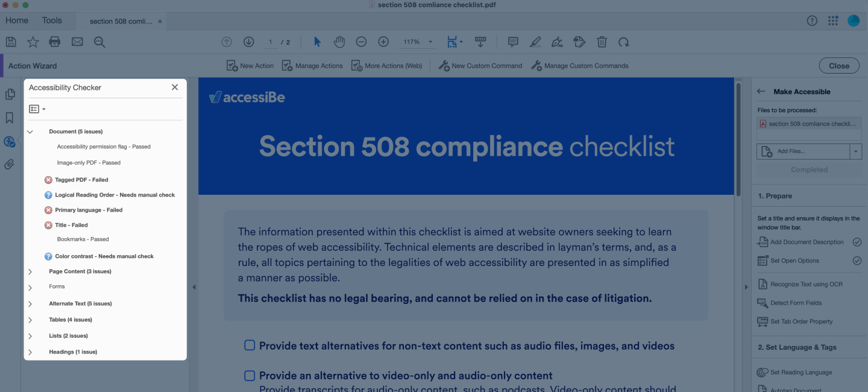Screen dimensions: 868x392
Task: Switch to the Home tab
Action: tap(17, 20)
